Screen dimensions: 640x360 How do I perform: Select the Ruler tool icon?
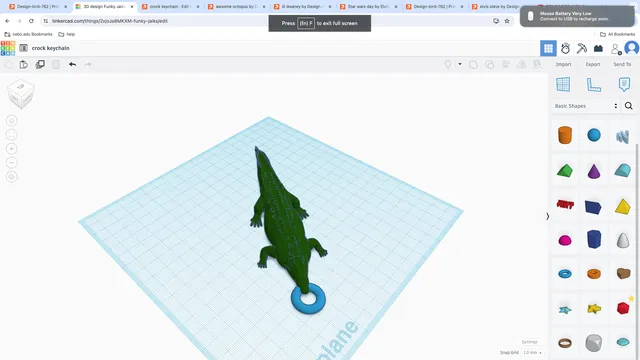[593, 84]
